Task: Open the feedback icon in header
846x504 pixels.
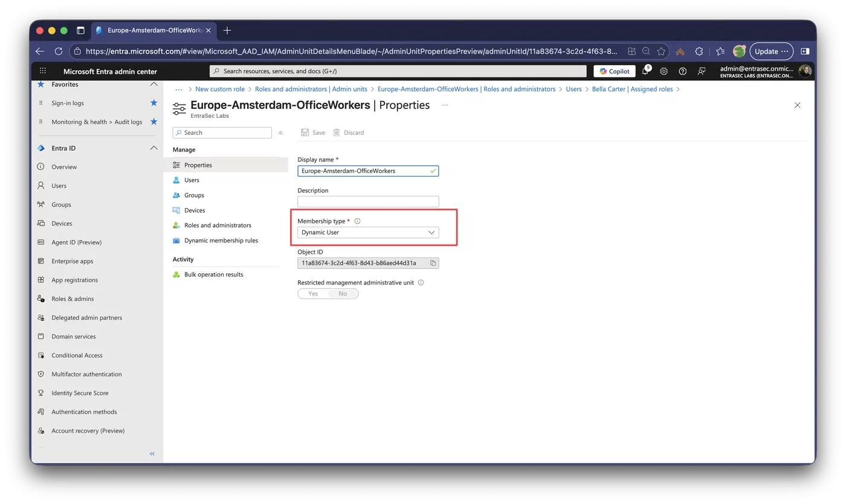Action: pyautogui.click(x=701, y=71)
